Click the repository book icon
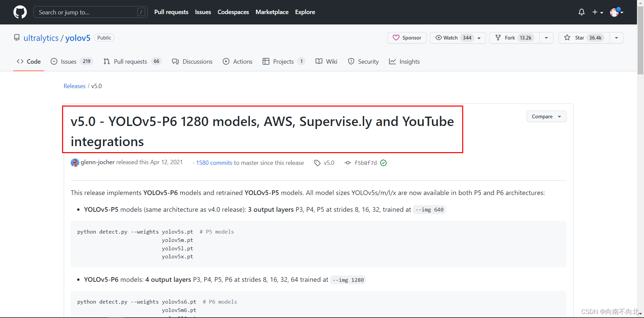This screenshot has height=318, width=644. tap(17, 38)
